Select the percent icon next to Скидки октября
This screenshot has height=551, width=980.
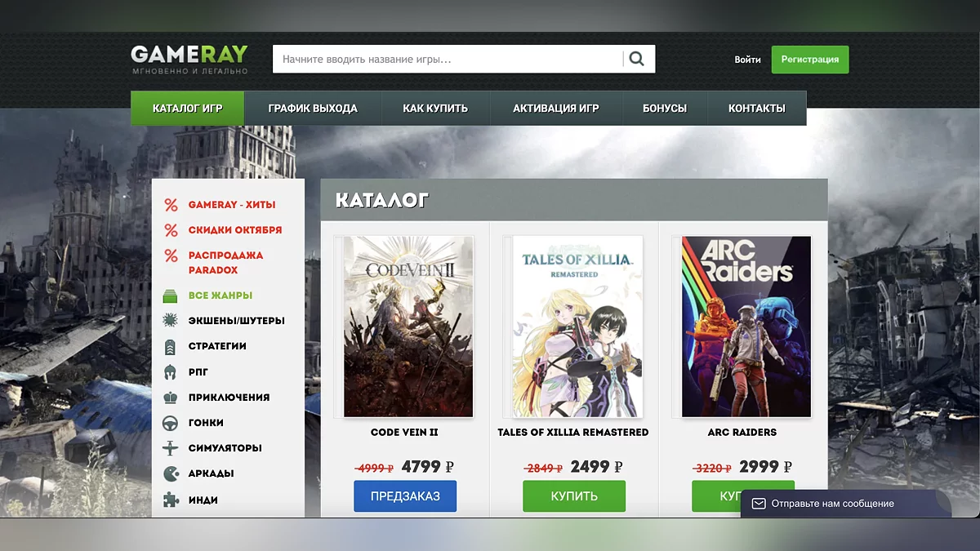pos(171,230)
